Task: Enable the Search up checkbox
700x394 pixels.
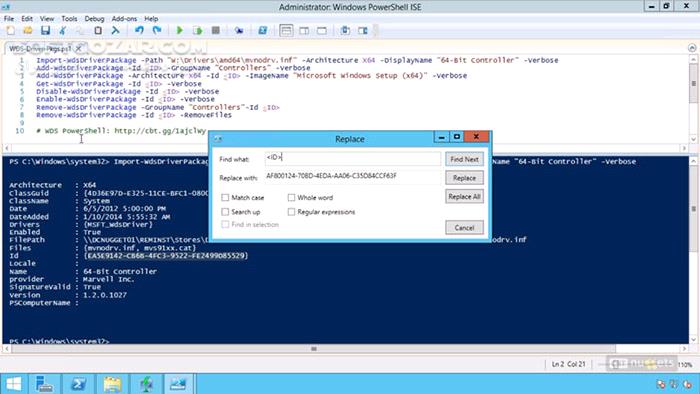Action: pos(225,212)
